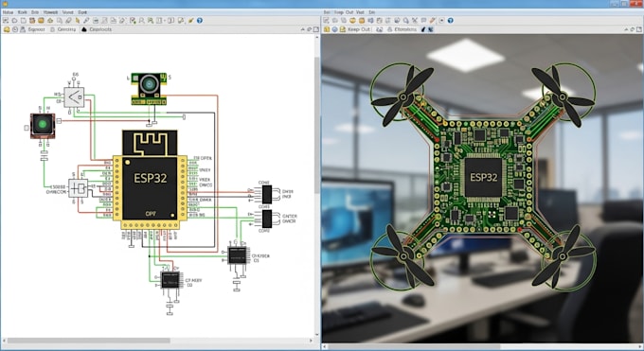This screenshot has width=644, height=351.
Task: Click the schematic scroll left arrow
Action: tap(4, 341)
